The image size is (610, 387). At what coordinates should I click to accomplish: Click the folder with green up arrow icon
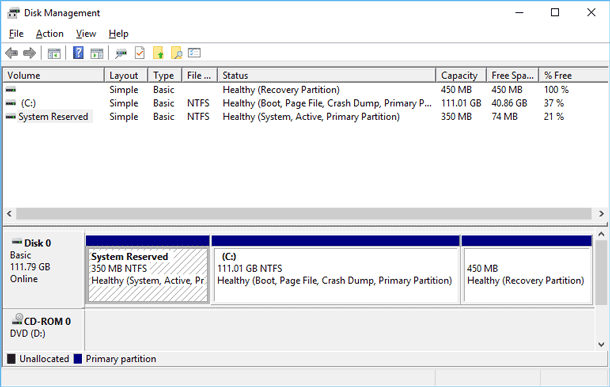tap(158, 53)
